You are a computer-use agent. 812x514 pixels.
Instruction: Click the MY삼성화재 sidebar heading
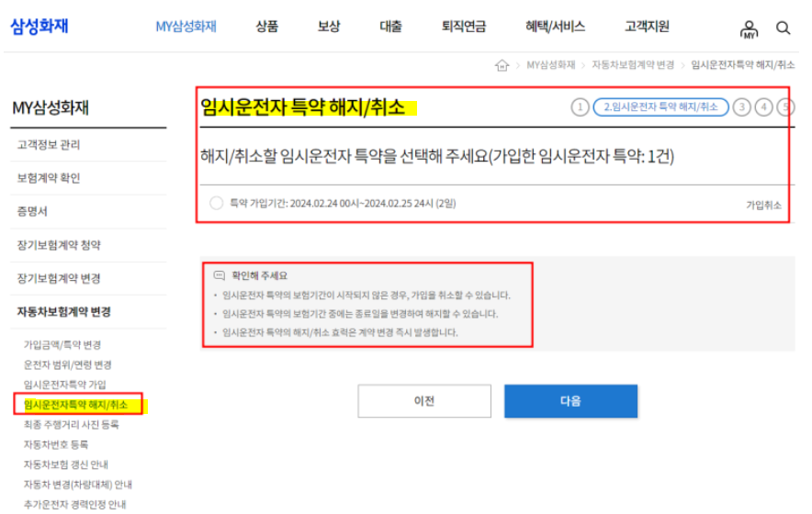point(51,107)
